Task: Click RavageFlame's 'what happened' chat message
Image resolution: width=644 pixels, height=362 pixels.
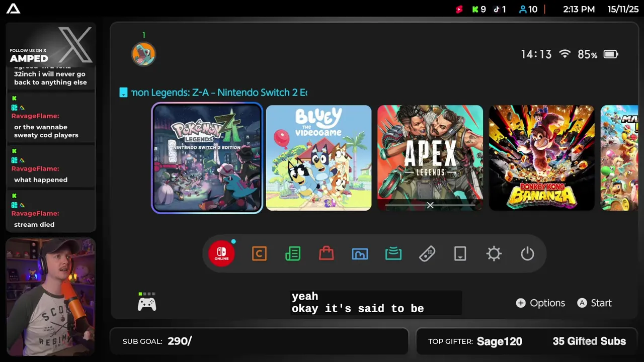Action: [x=41, y=179]
